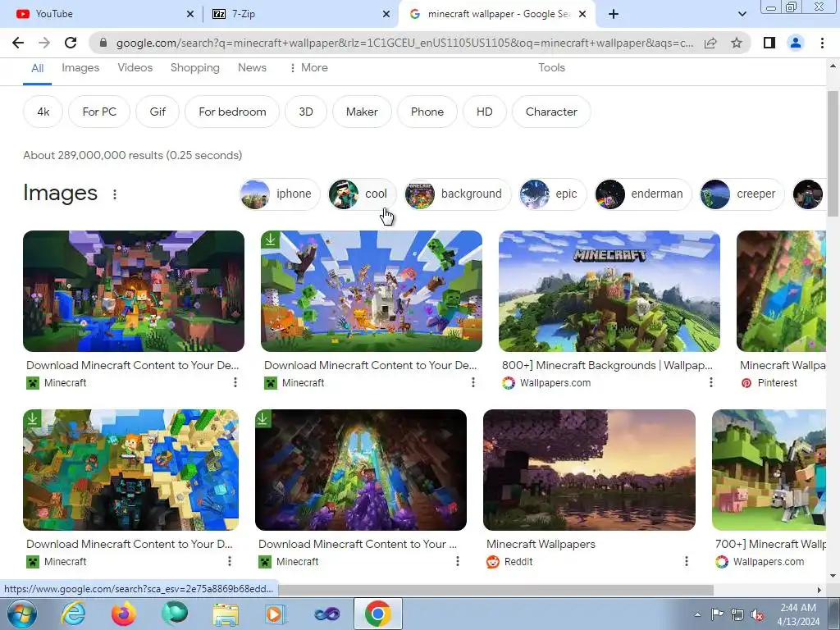Screen dimensions: 840x630
Task: Open the file explorer taskbar icon
Action: pos(226,614)
